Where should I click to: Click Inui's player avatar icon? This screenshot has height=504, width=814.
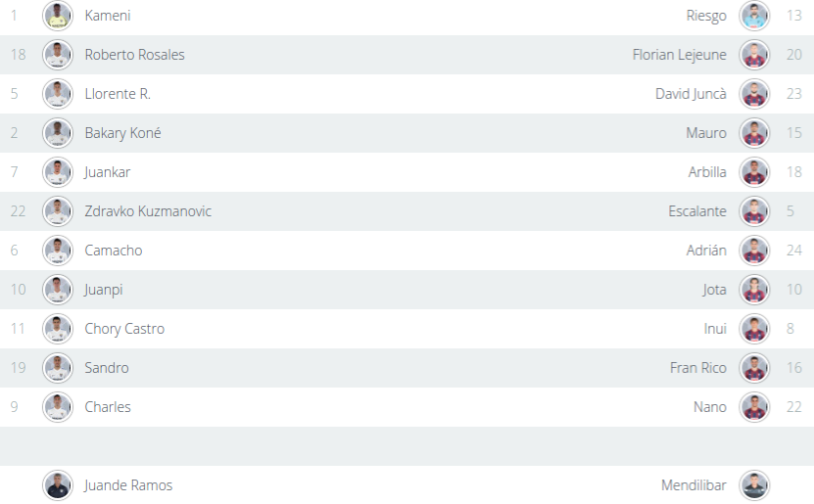point(754,329)
